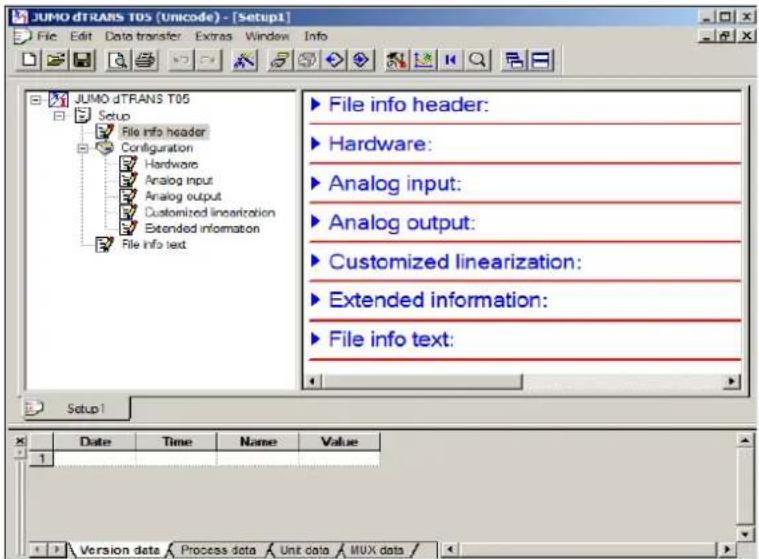
Task: Open an existing setup file
Action: click(56, 60)
